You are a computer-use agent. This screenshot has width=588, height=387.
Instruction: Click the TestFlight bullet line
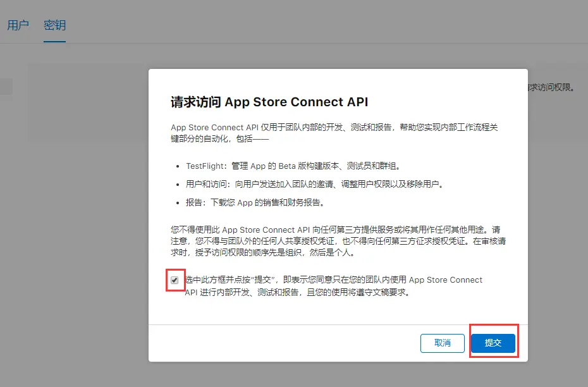[293, 166]
